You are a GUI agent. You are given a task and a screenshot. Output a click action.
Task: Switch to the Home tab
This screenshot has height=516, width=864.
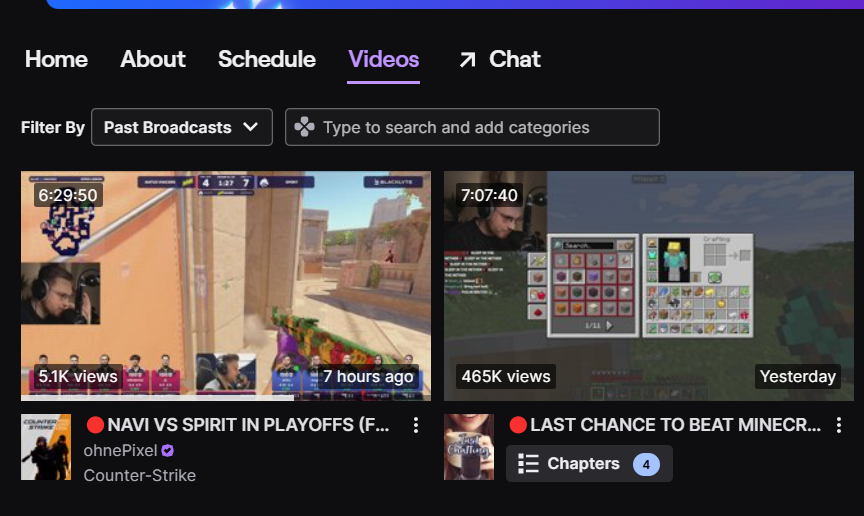click(56, 60)
